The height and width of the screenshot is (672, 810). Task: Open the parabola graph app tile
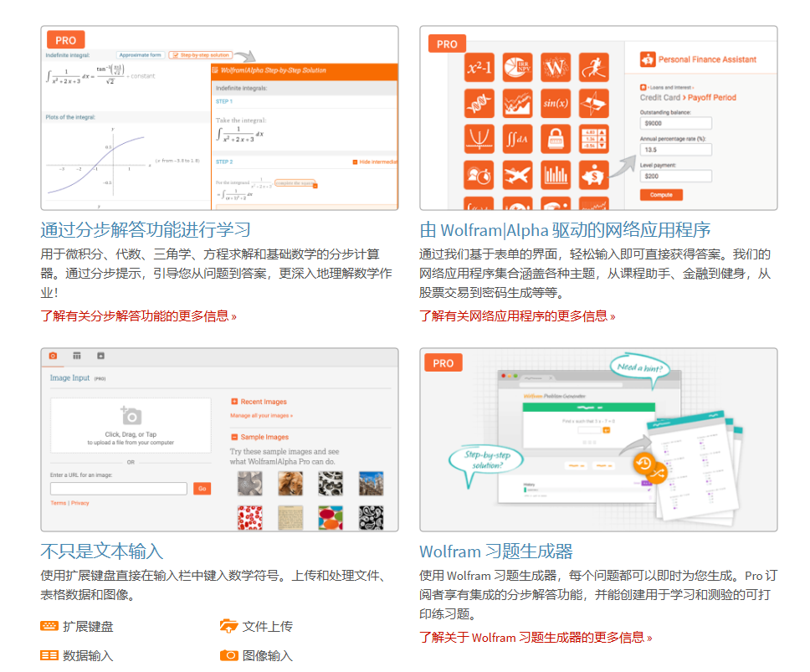tap(479, 139)
